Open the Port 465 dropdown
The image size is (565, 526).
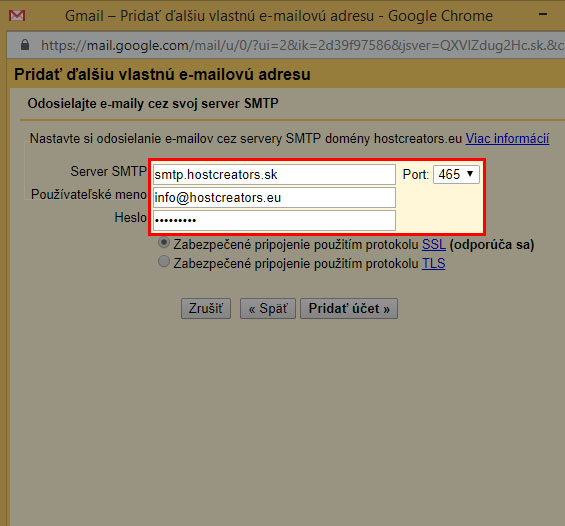456,174
